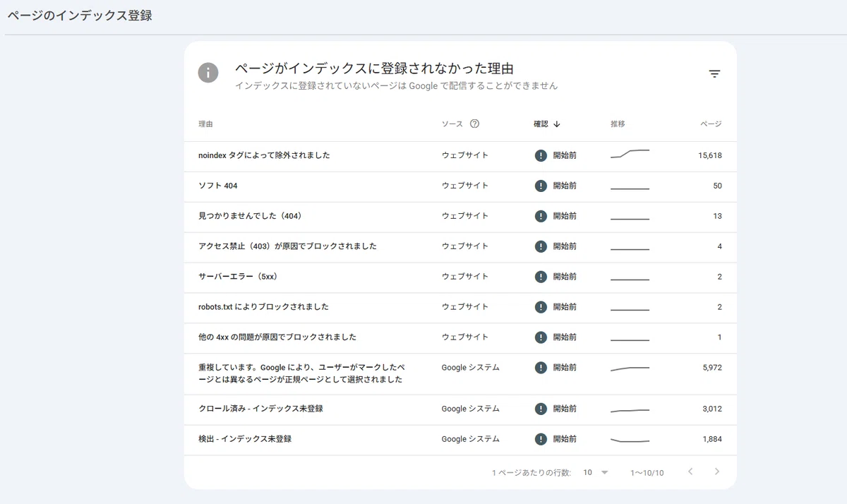Click status icon in 検出 - インデックス未登録 row
This screenshot has width=847, height=504.
pyautogui.click(x=541, y=439)
